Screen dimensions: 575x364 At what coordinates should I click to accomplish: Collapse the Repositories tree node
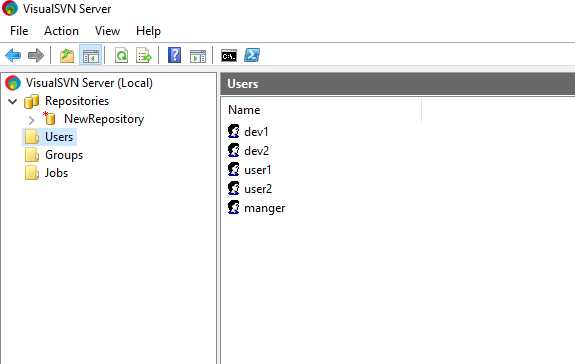tap(13, 101)
